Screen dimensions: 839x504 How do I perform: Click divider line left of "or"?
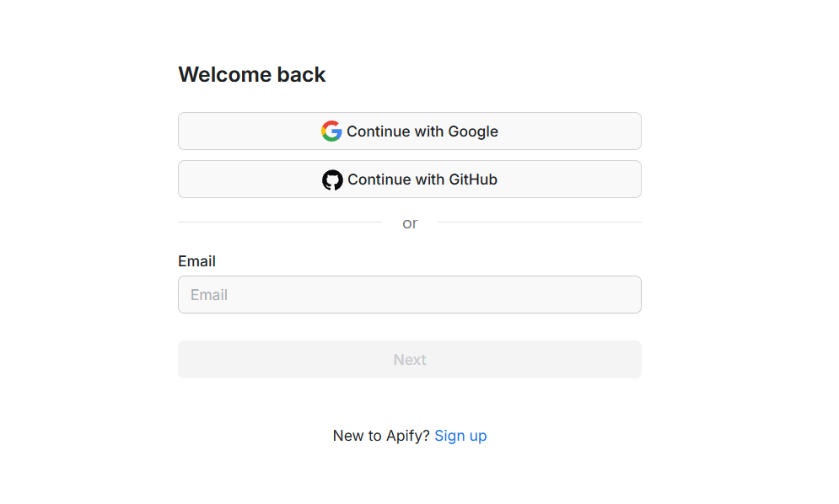pos(279,223)
